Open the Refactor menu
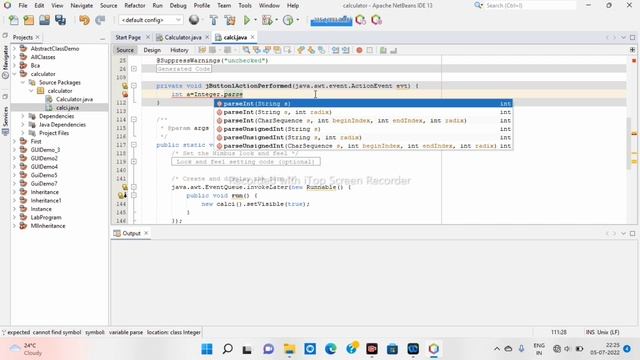 (135, 6)
